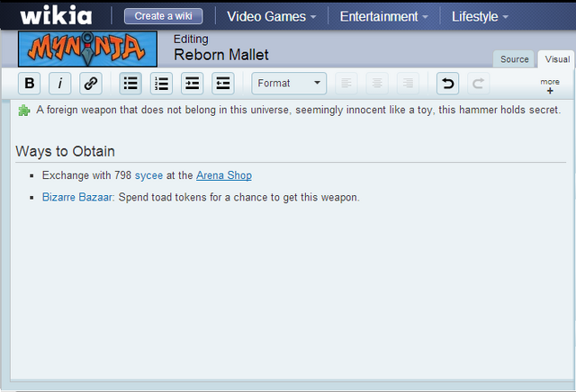Follow the Arena Shop link

coord(224,175)
